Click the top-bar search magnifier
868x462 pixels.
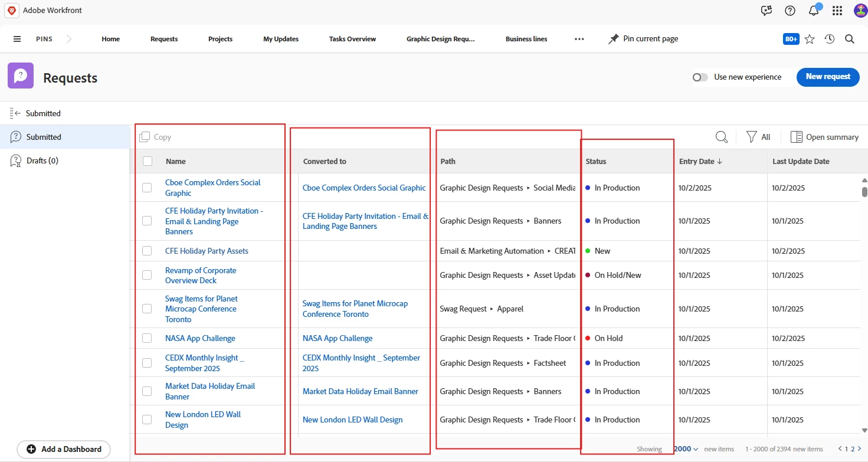(850, 39)
